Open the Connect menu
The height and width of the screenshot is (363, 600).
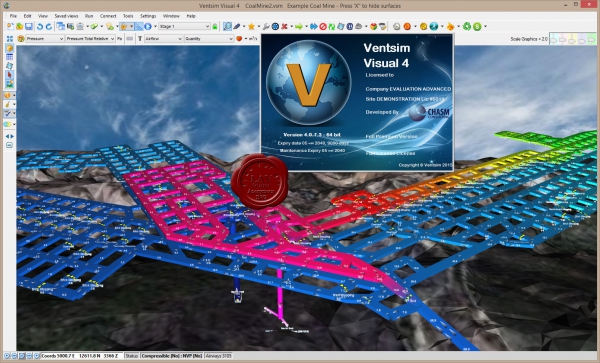pyautogui.click(x=108, y=16)
